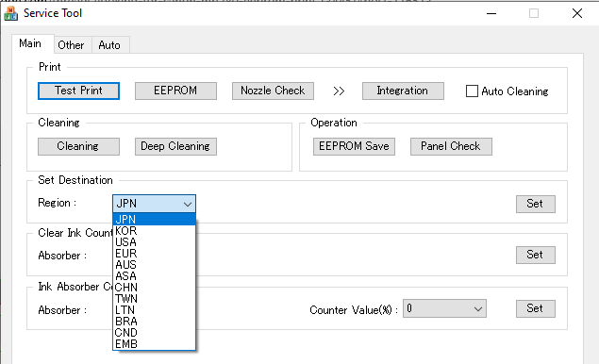Run the Nozzle Check

tap(273, 91)
